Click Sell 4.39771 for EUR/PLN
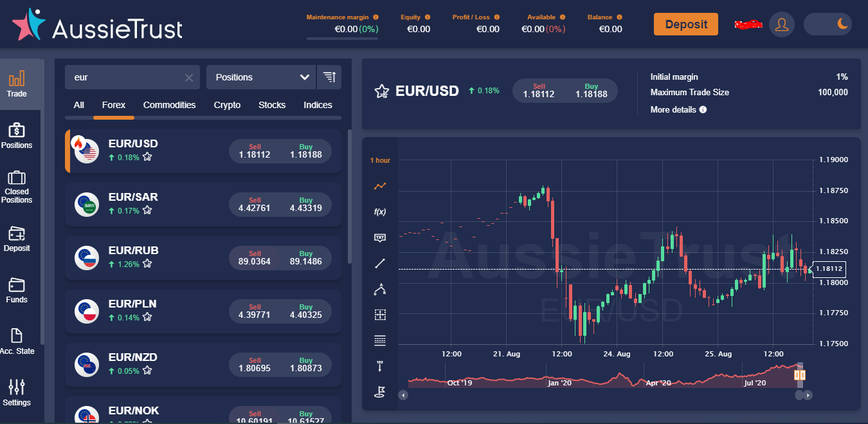 coord(255,311)
